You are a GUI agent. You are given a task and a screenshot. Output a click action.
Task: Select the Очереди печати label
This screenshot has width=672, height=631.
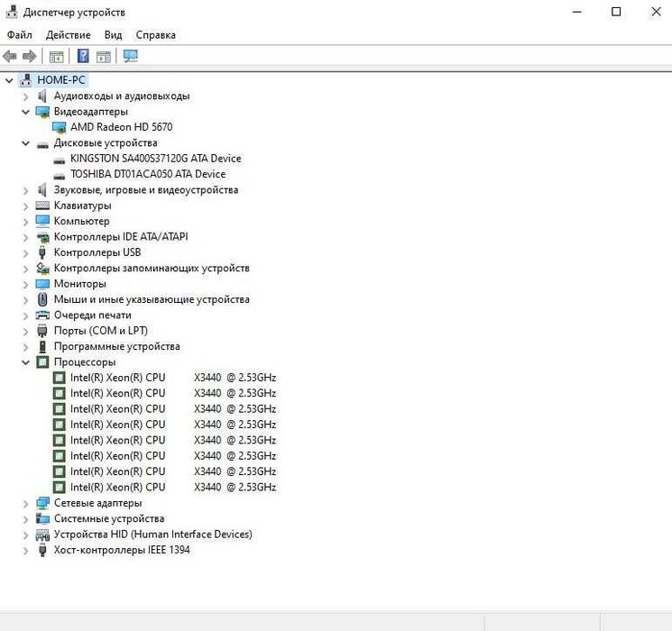coord(93,315)
